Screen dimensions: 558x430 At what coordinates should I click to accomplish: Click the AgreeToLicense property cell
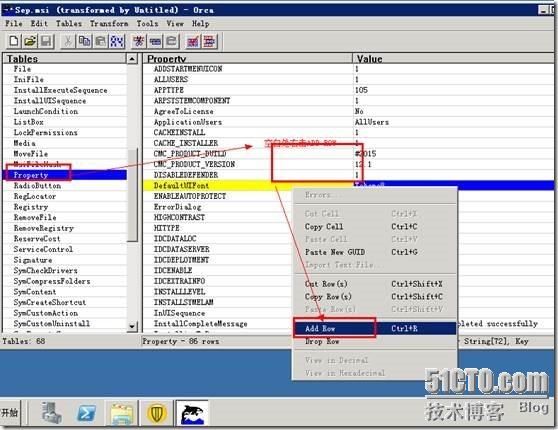tap(248, 111)
